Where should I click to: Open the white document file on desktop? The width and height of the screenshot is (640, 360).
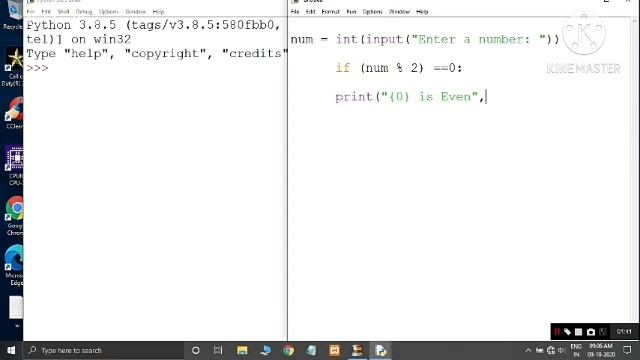[16, 312]
